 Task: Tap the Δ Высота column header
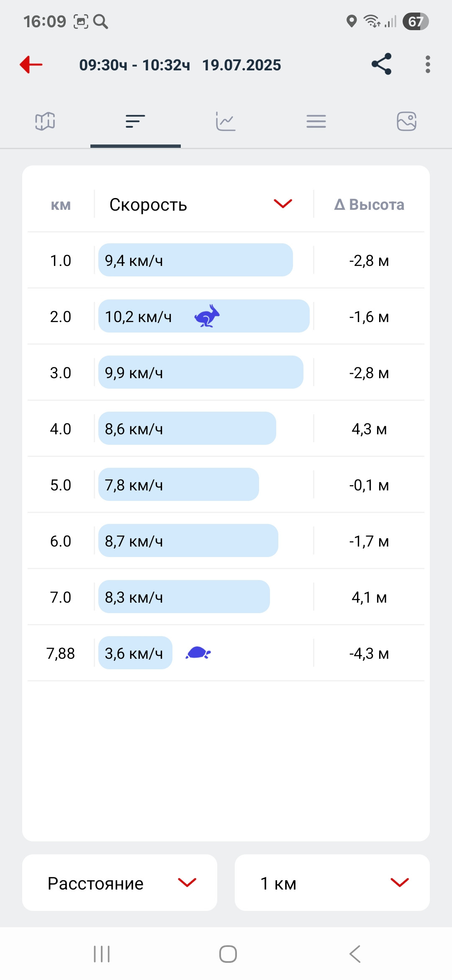369,204
